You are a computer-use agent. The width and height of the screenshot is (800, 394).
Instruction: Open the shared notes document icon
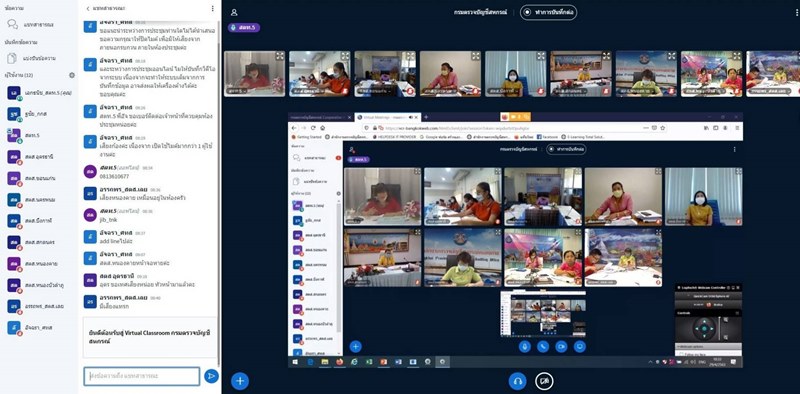[12, 58]
